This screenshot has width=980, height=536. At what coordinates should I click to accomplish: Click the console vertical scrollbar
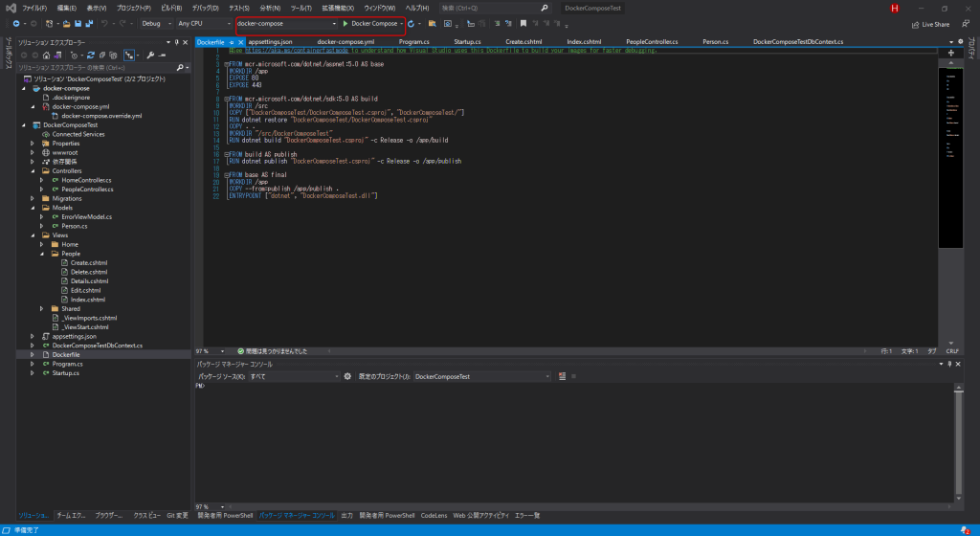[x=958, y=442]
